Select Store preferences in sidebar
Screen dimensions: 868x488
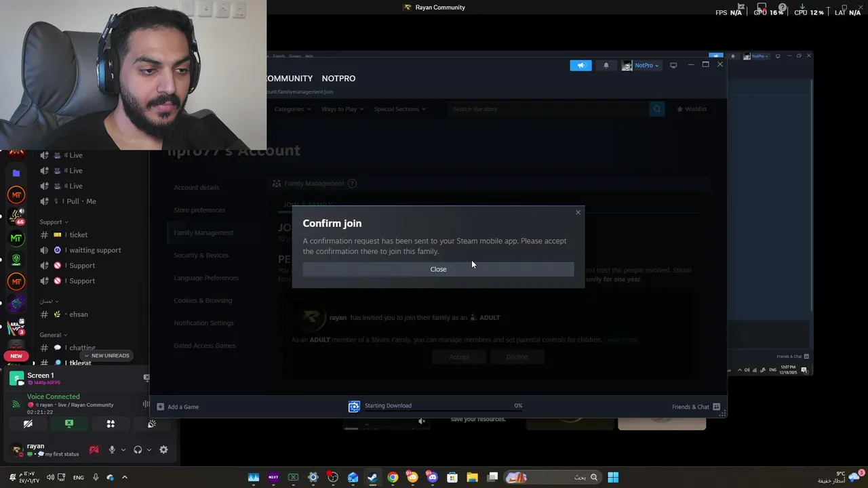pyautogui.click(x=199, y=210)
